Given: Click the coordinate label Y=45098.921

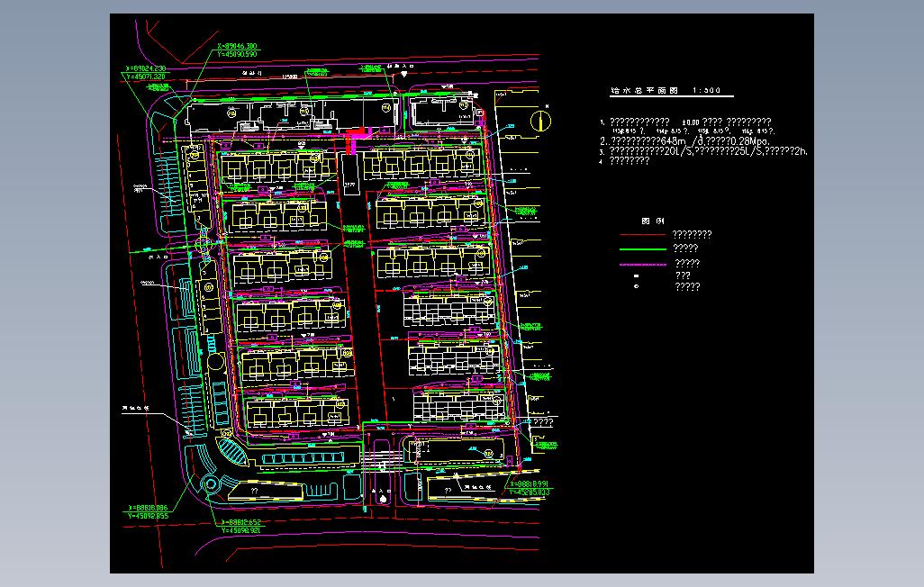Looking at the screenshot, I should tap(241, 530).
